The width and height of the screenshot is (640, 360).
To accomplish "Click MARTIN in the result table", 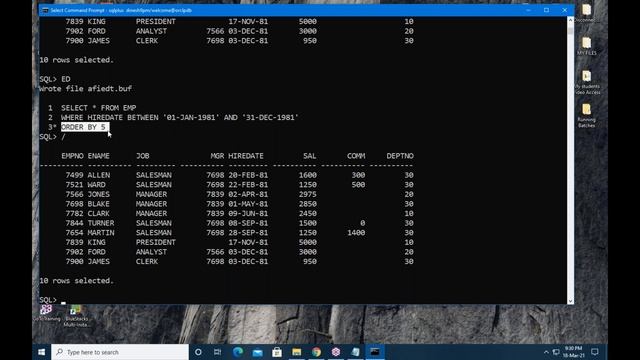I will pos(101,233).
